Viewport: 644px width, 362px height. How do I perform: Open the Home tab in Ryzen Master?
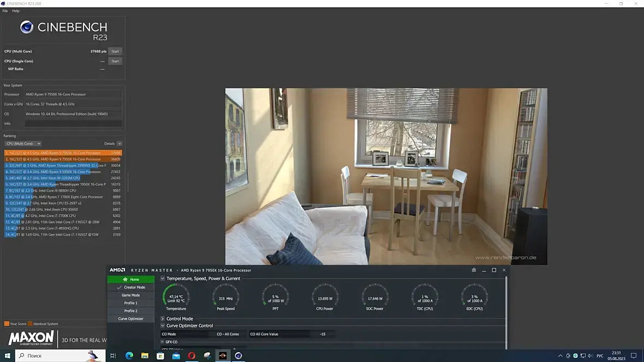click(130, 280)
